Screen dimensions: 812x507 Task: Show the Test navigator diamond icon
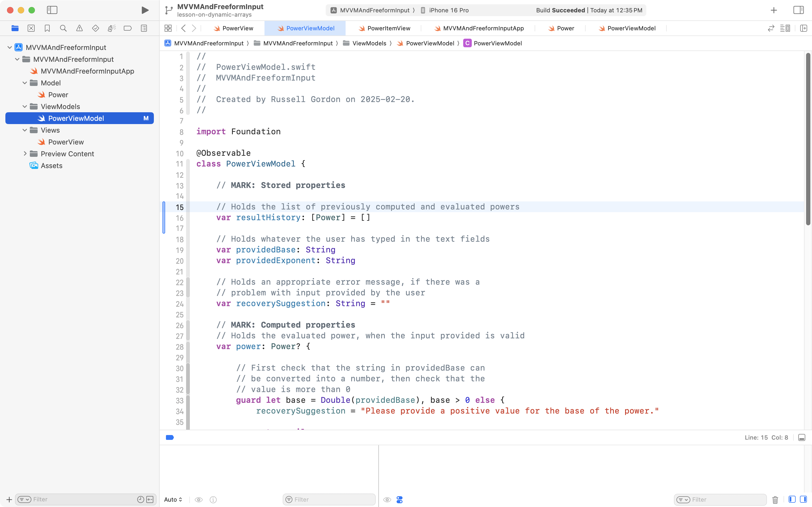click(x=96, y=28)
